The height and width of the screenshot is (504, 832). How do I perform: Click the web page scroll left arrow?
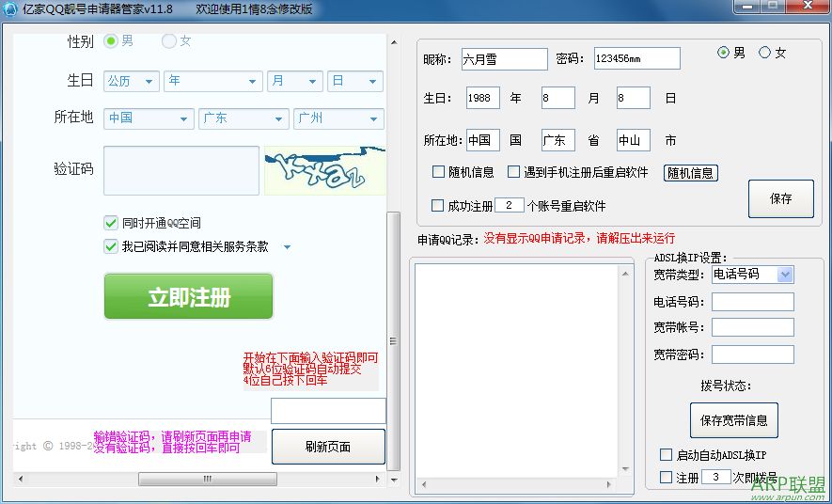tap(21, 479)
